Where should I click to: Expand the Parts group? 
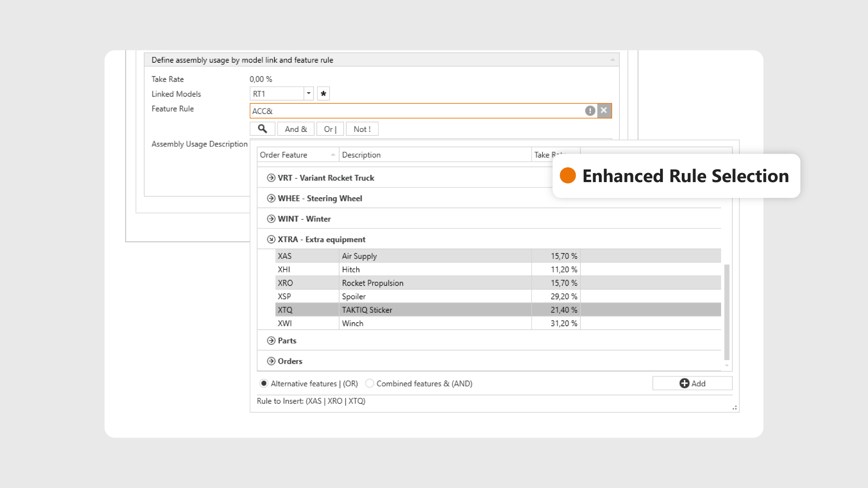tap(271, 341)
